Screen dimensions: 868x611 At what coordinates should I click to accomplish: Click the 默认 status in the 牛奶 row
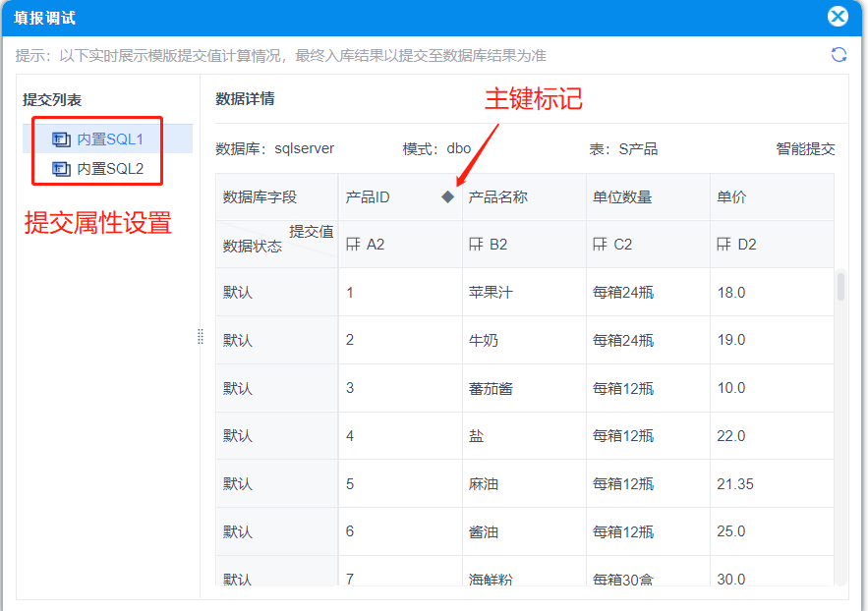277,340
